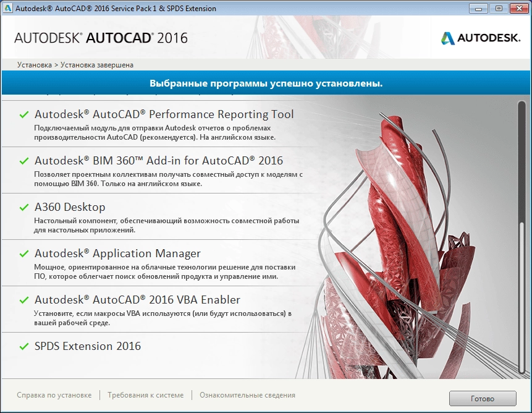Click the green check next to VBA Enabler
Image resolution: width=532 pixels, height=413 pixels.
[x=24, y=300]
